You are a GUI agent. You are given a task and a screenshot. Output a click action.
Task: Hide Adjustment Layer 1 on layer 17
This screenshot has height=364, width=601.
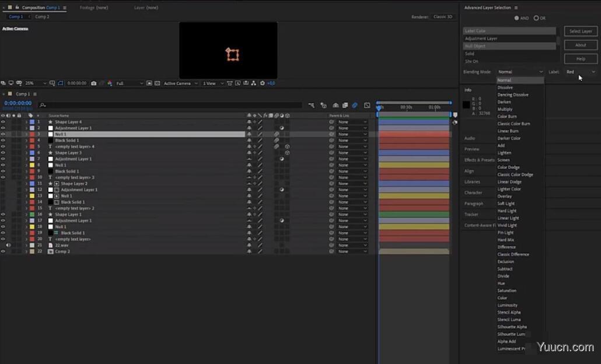pyautogui.click(x=3, y=220)
